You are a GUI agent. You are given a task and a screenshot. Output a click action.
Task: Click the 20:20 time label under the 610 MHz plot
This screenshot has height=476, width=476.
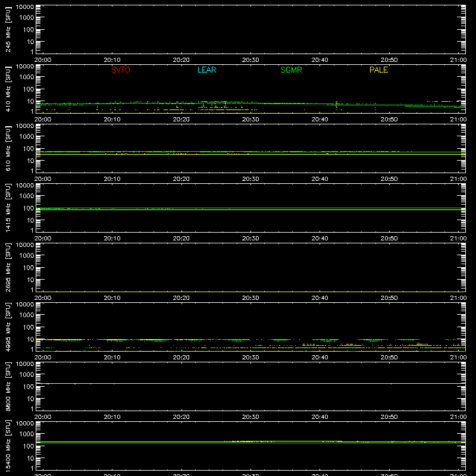click(181, 179)
